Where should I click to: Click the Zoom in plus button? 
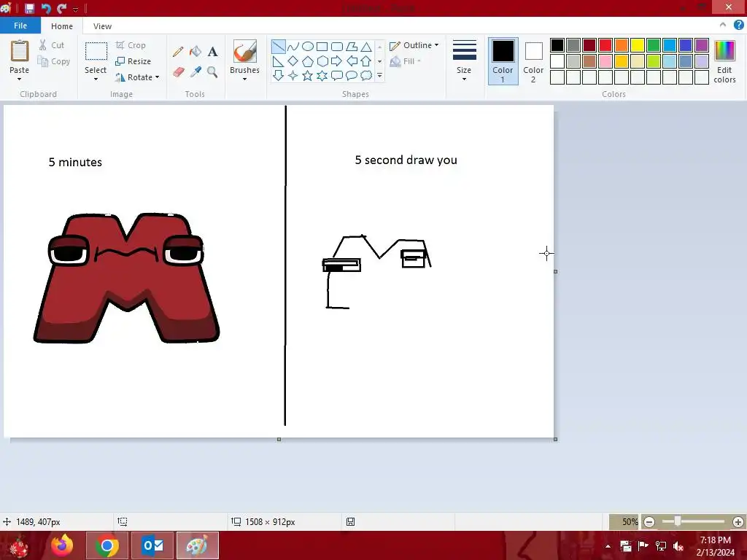(x=738, y=522)
